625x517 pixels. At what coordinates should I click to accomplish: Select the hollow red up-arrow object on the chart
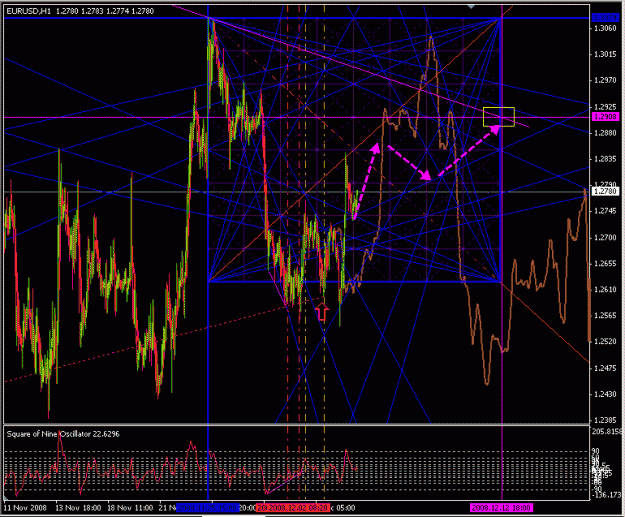point(322,312)
